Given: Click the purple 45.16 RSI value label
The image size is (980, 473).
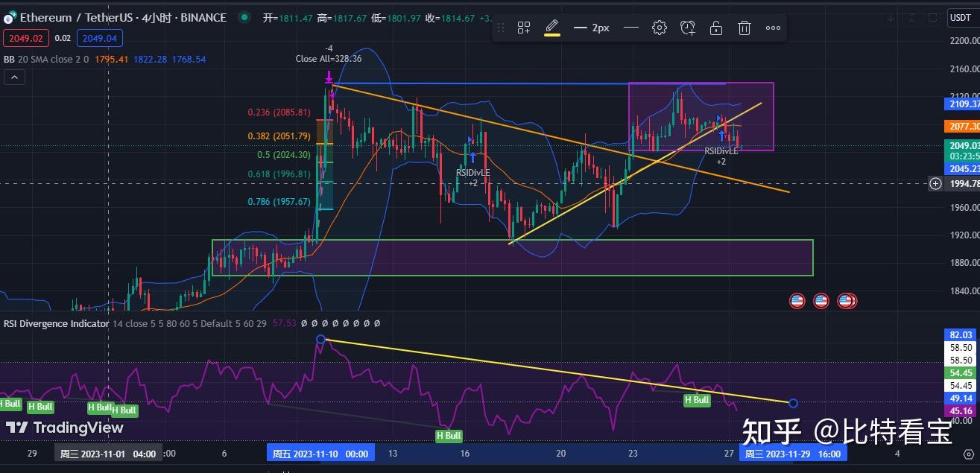Looking at the screenshot, I should pos(960,410).
